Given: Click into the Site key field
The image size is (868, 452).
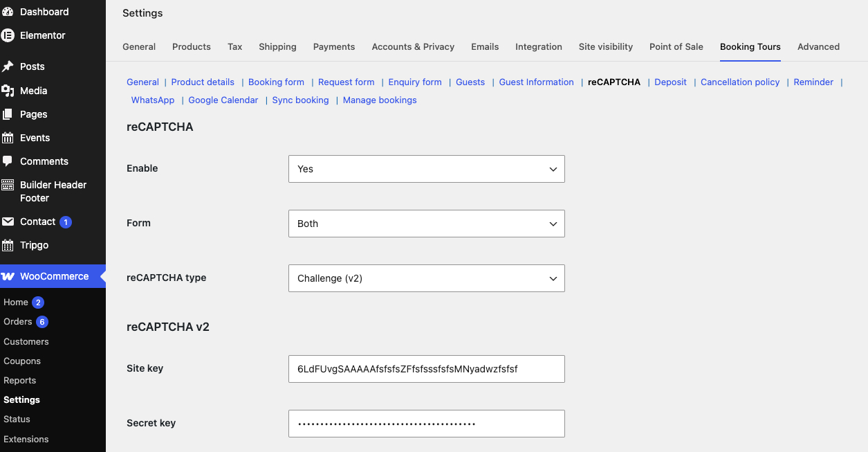Looking at the screenshot, I should click(426, 369).
